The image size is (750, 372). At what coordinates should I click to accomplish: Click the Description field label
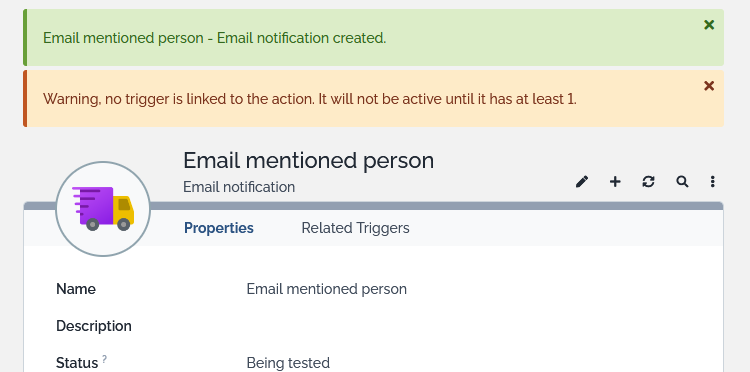tap(94, 326)
